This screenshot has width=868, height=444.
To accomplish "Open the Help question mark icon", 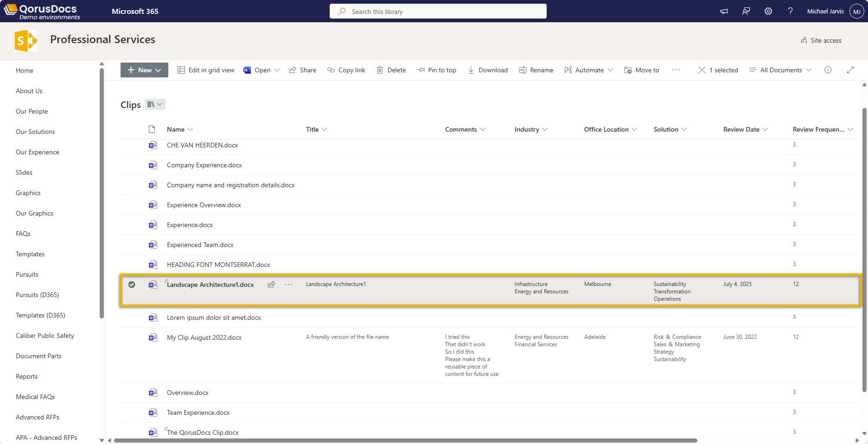I will pos(790,11).
